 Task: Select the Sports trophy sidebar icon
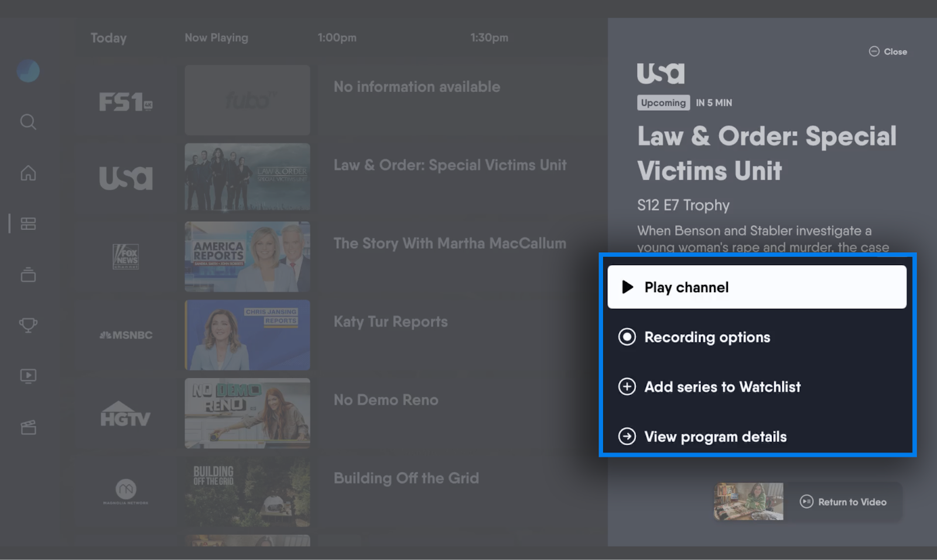point(28,325)
